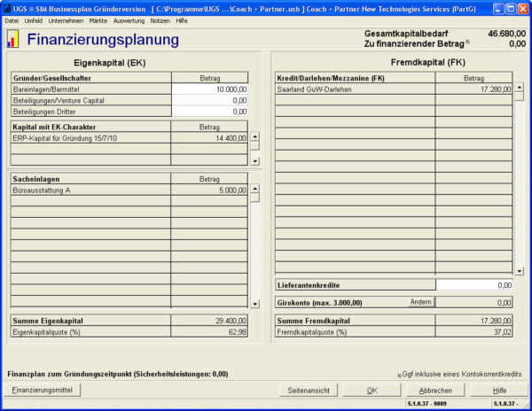
Task: Open the Unternehmen menu
Action: (x=66, y=20)
